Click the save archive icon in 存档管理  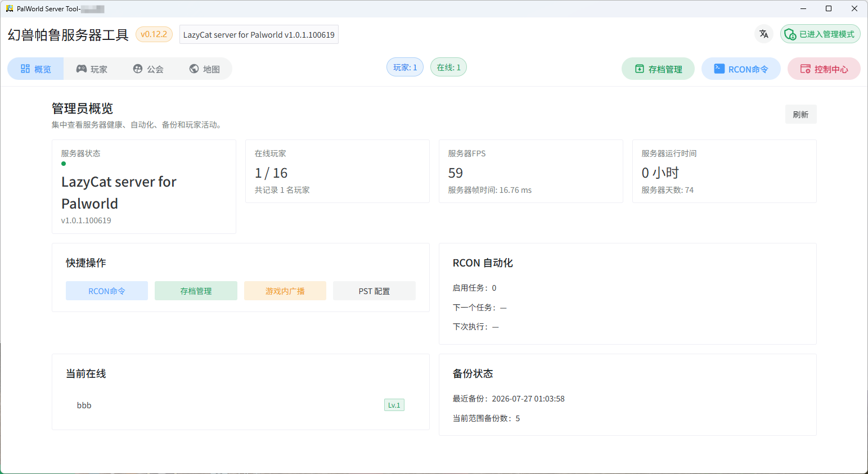640,69
